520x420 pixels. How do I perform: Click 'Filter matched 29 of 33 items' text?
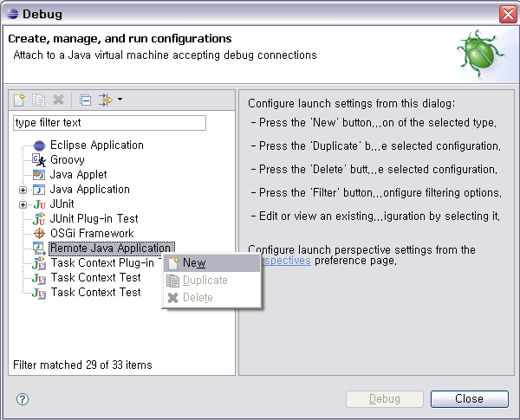click(x=82, y=365)
